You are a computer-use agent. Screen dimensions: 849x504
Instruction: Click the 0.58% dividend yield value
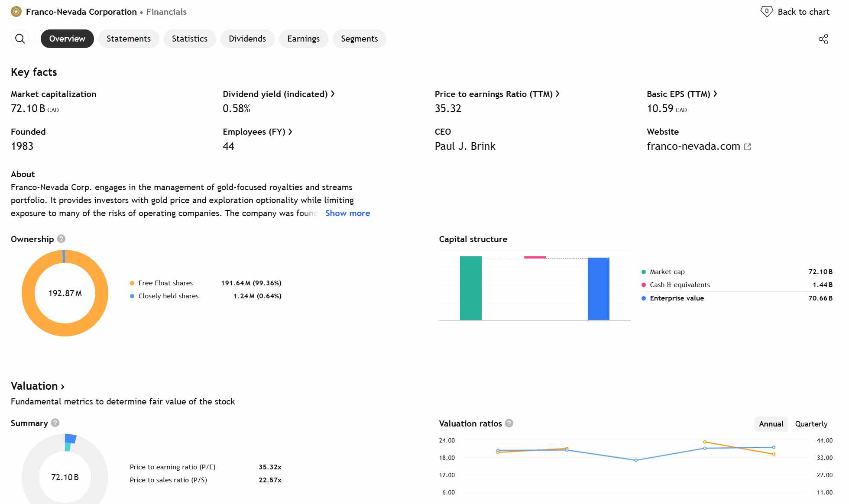point(237,109)
